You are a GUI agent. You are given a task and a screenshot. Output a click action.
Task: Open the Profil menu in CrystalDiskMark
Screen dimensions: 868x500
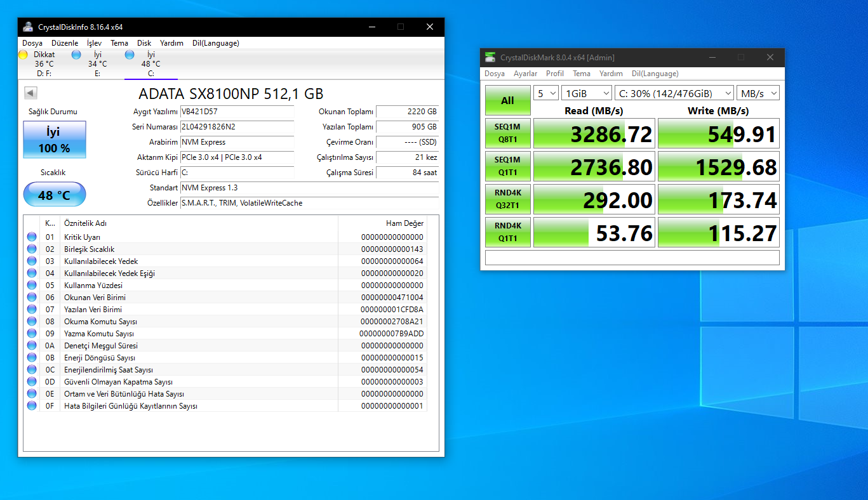[x=554, y=74]
